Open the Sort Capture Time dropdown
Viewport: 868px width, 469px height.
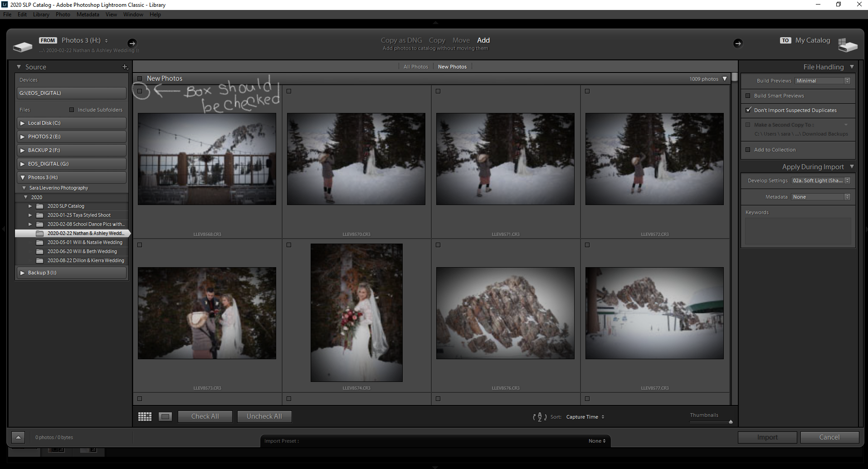pos(585,416)
